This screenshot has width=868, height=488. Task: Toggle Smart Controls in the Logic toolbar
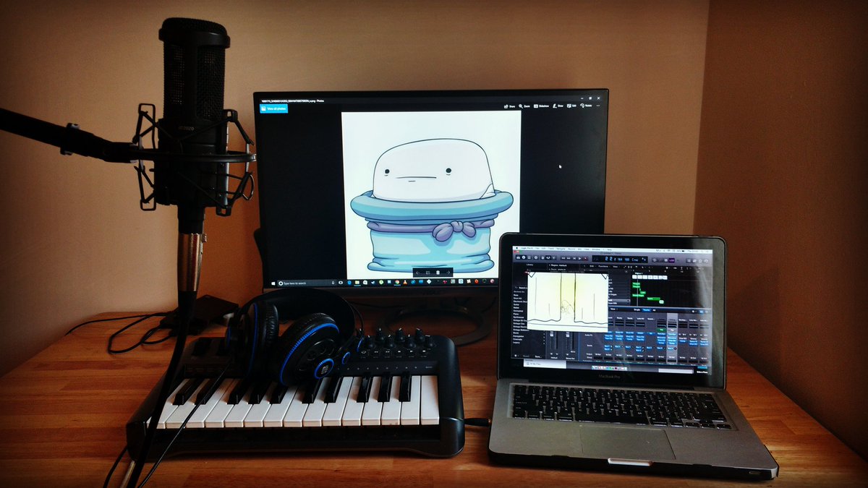[542, 258]
